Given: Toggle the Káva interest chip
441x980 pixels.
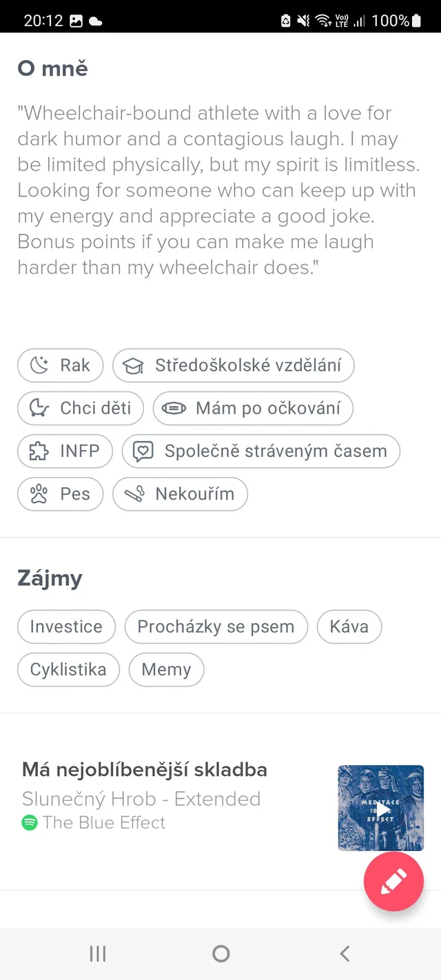Looking at the screenshot, I should 349,626.
